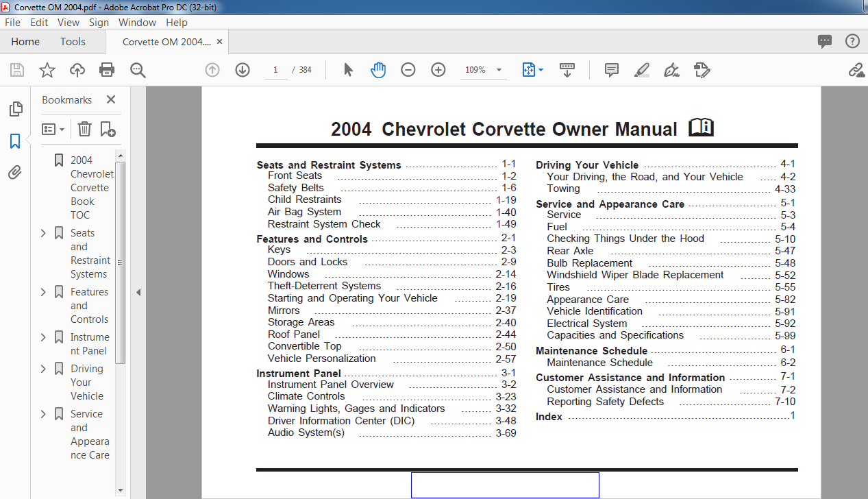Click the Bulb Replacement contents entry

coord(589,263)
